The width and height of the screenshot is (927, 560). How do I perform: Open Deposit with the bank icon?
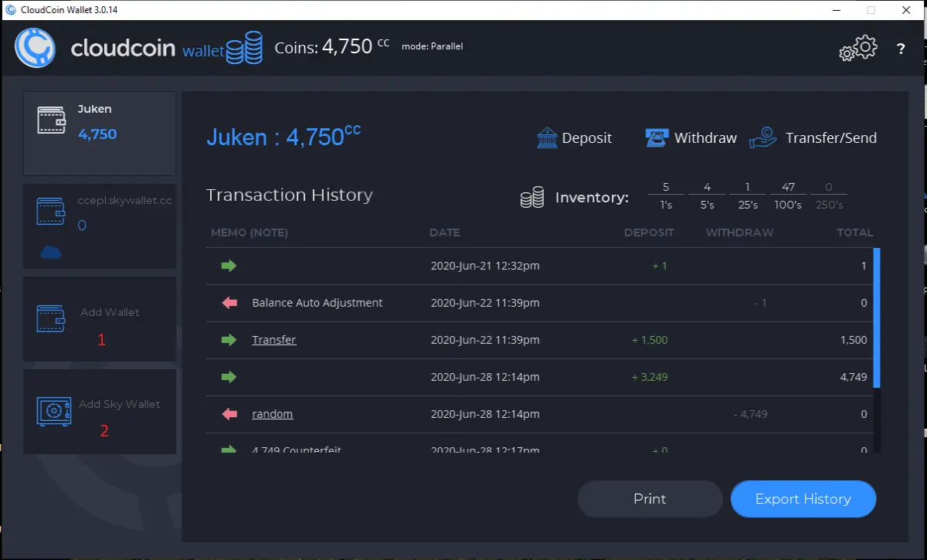coord(547,138)
